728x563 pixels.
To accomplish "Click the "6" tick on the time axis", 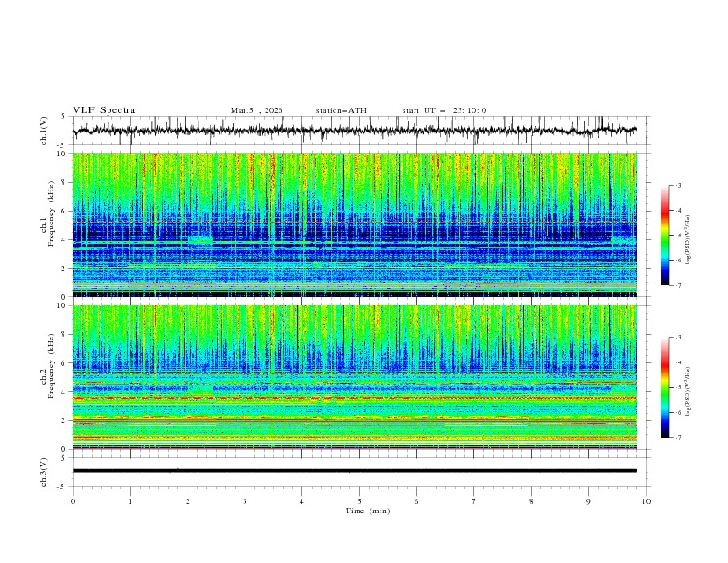I will pos(416,501).
